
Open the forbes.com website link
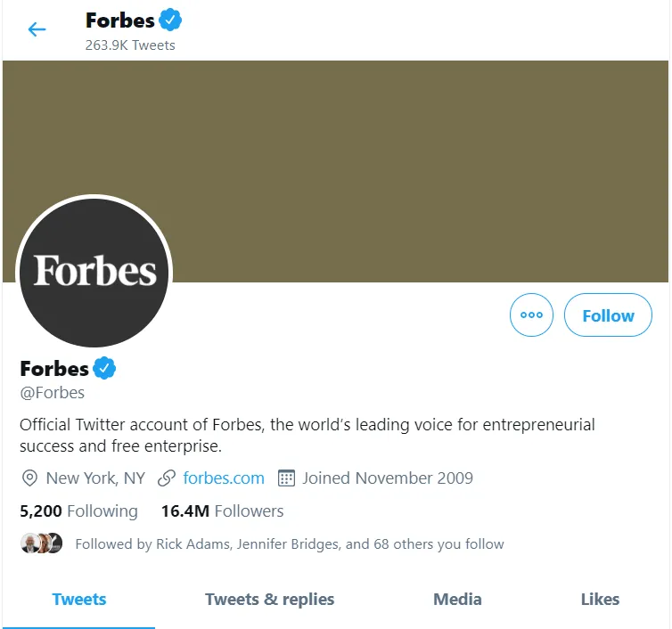coord(224,478)
